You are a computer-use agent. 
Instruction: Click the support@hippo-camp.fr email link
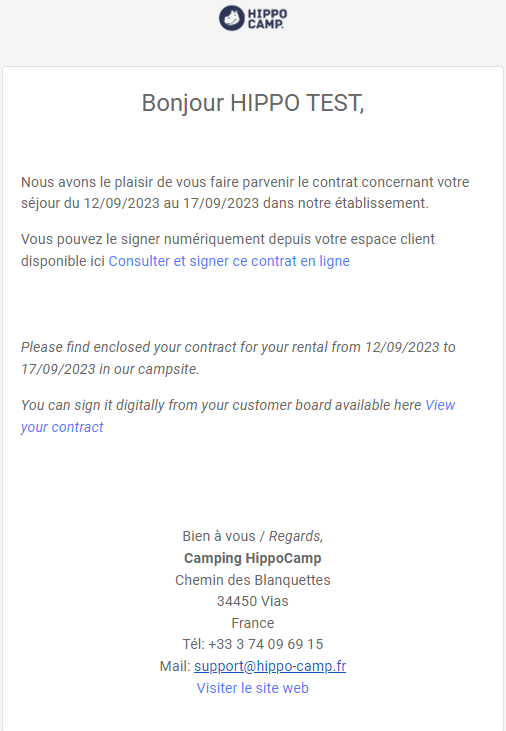[x=270, y=666]
